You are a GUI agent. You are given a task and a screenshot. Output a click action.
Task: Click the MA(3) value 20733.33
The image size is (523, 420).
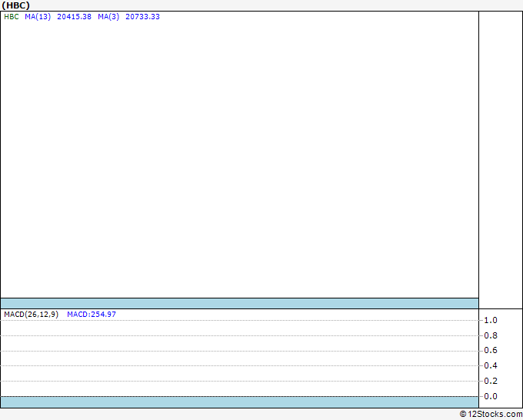coord(142,17)
